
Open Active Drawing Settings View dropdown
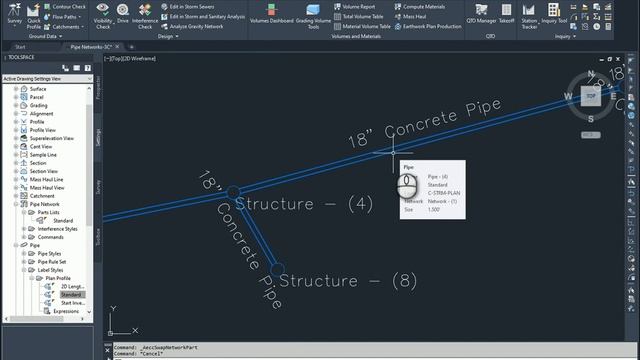[47, 79]
